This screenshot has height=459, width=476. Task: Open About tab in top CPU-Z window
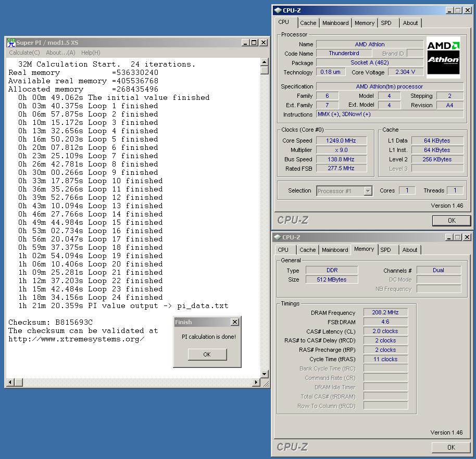410,23
